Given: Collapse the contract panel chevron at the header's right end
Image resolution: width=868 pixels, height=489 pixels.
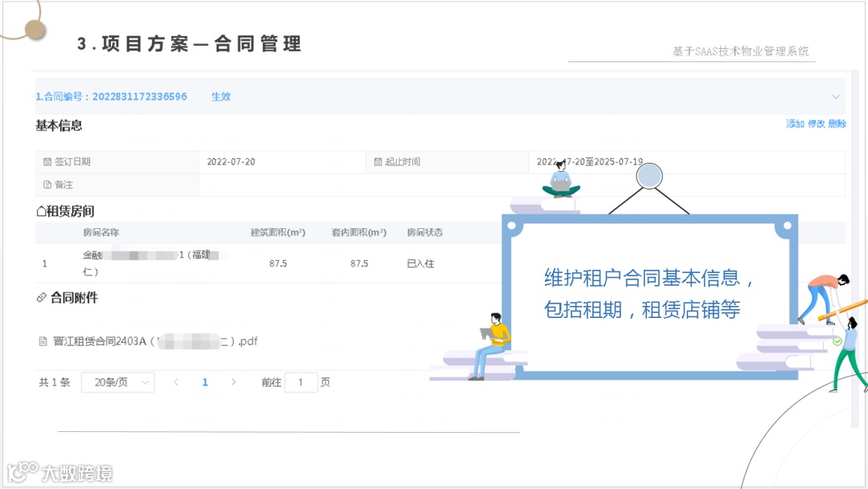Looking at the screenshot, I should 835,97.
